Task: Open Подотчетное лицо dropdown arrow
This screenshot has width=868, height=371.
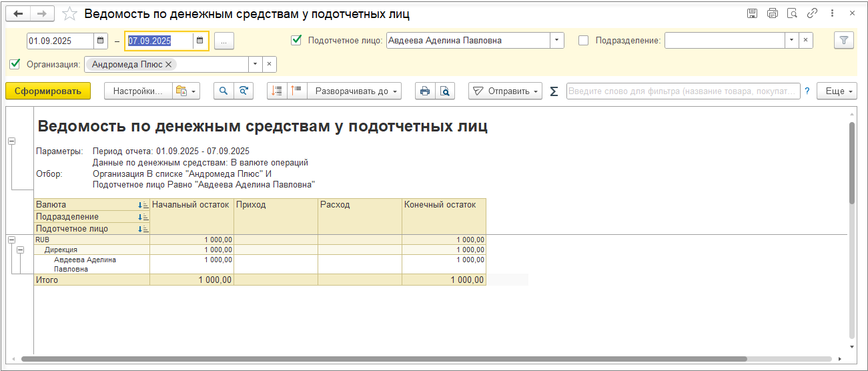Action: [x=556, y=41]
